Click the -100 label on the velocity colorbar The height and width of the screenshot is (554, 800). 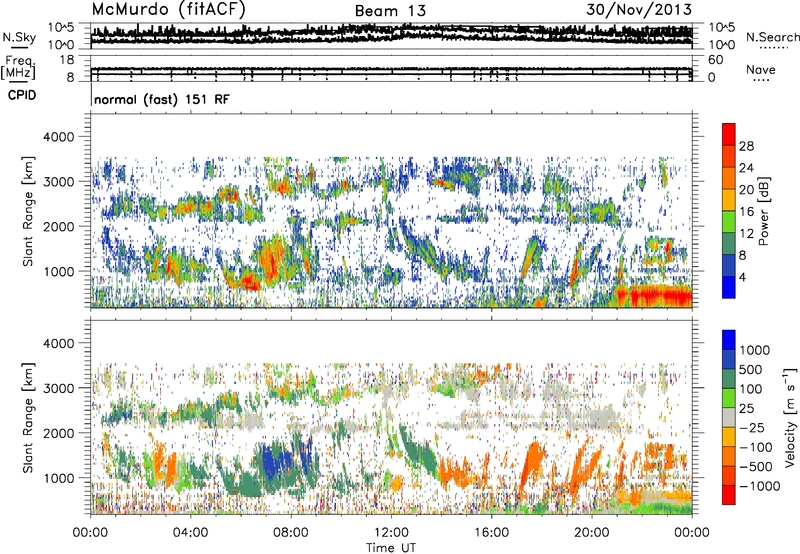(x=756, y=447)
